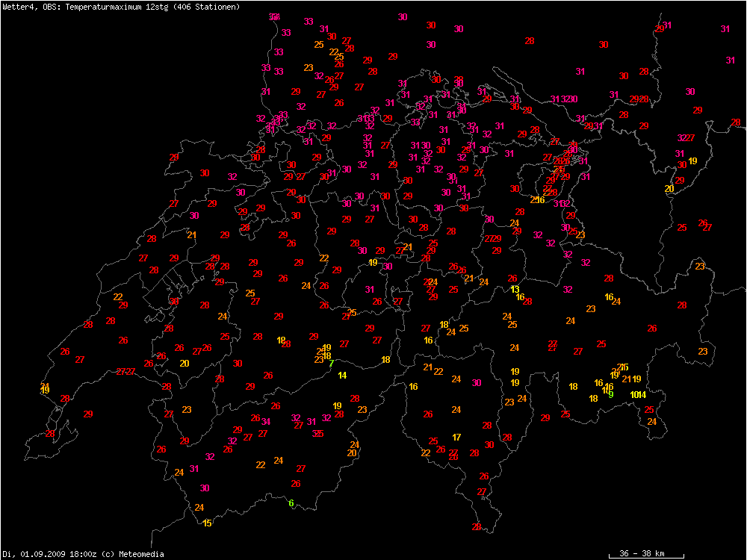Click the green 9 station marker

coord(611,394)
